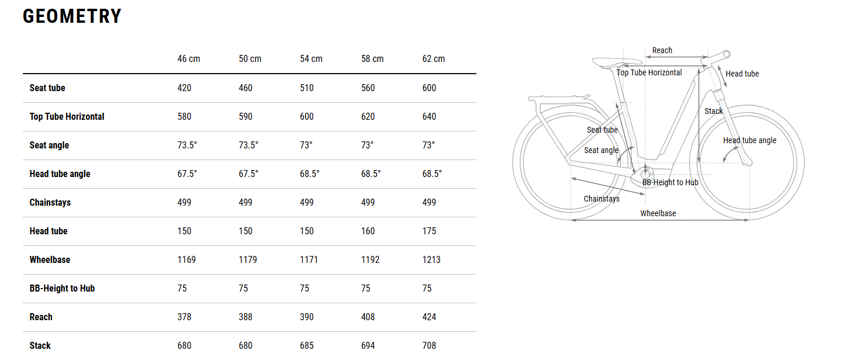Click the GEOMETRY heading

(72, 16)
